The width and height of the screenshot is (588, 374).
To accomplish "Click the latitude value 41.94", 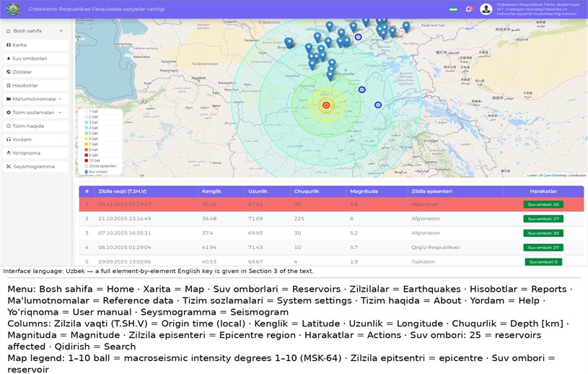I will point(209,248).
